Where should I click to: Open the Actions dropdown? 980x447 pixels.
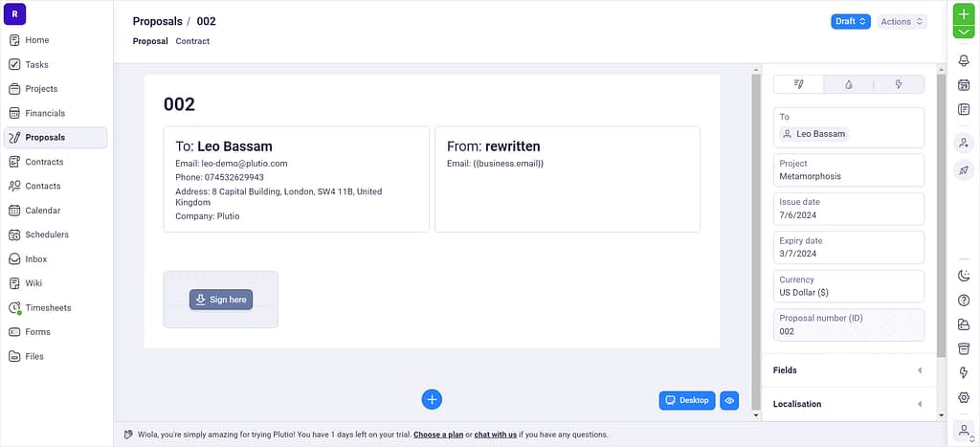tap(902, 21)
